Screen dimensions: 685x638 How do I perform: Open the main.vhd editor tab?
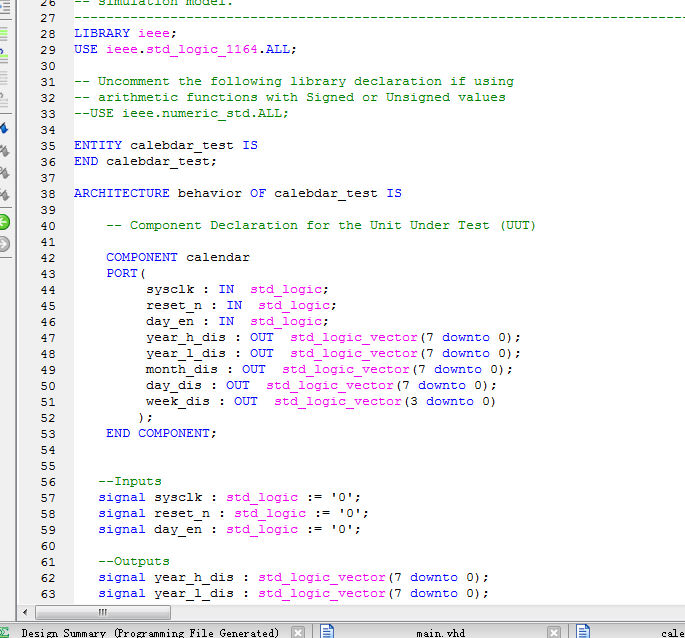[440, 632]
